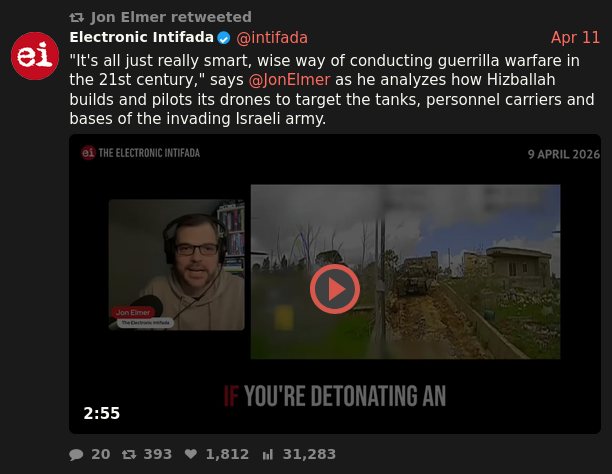
Task: Click the drone footage video frame
Action: pos(406,272)
